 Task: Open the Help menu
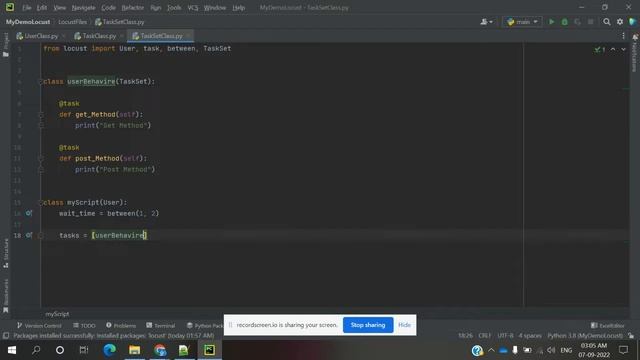pyautogui.click(x=238, y=7)
